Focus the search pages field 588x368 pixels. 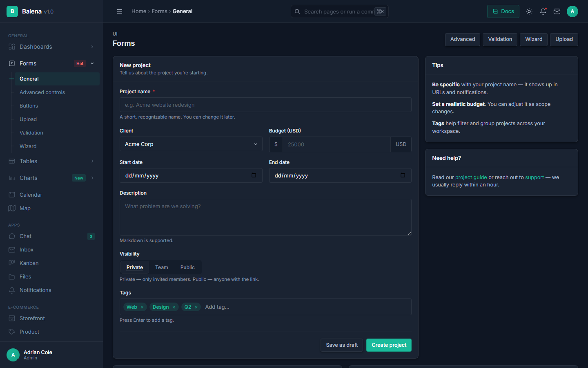tap(339, 11)
